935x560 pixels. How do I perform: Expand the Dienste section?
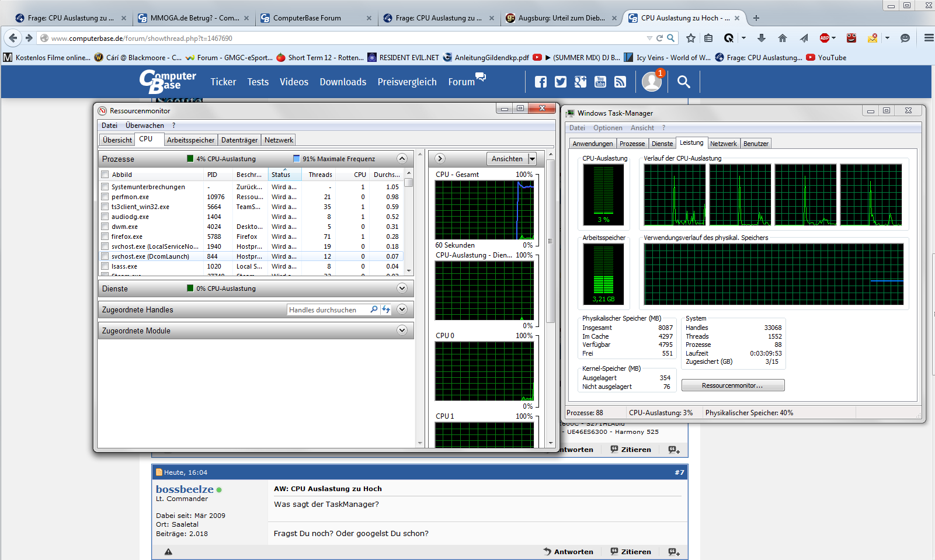coord(402,288)
